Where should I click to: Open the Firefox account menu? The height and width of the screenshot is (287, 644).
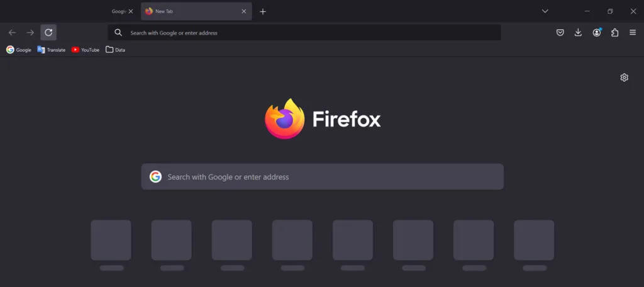pos(597,33)
